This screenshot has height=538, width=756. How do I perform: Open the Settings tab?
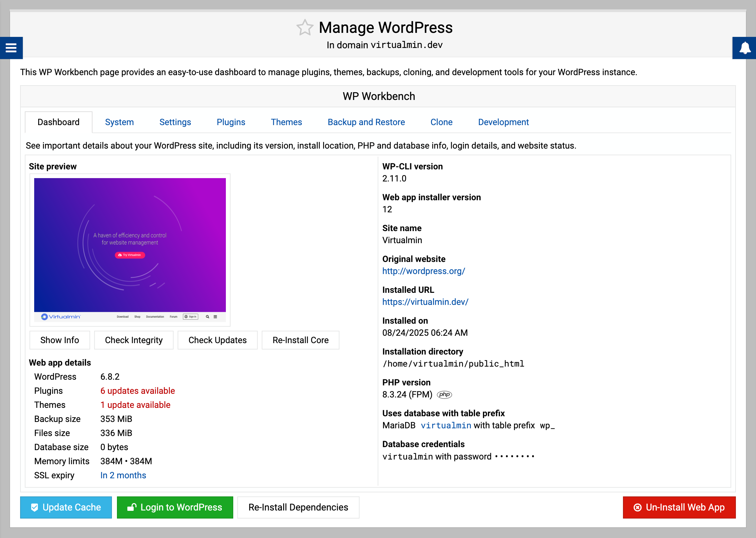[175, 122]
